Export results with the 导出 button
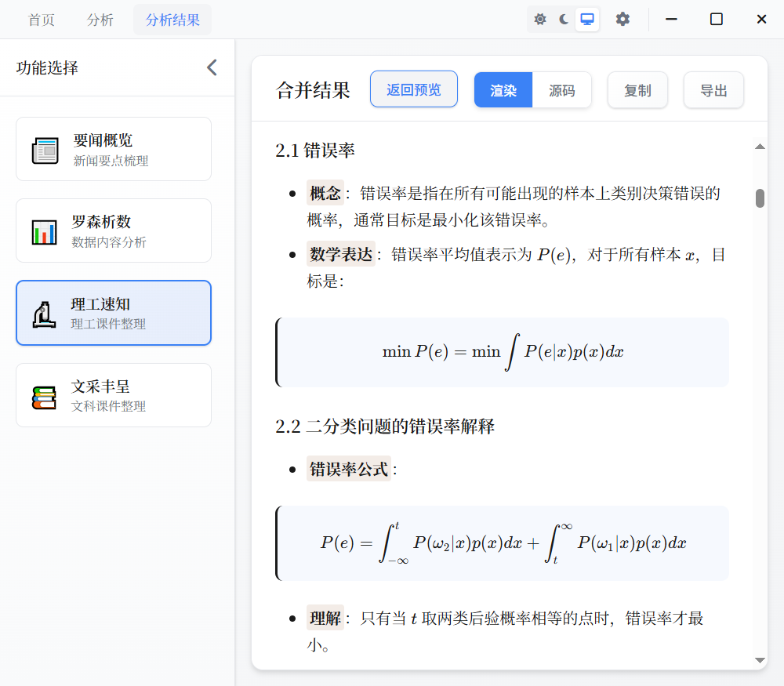This screenshot has height=686, width=784. pos(713,90)
